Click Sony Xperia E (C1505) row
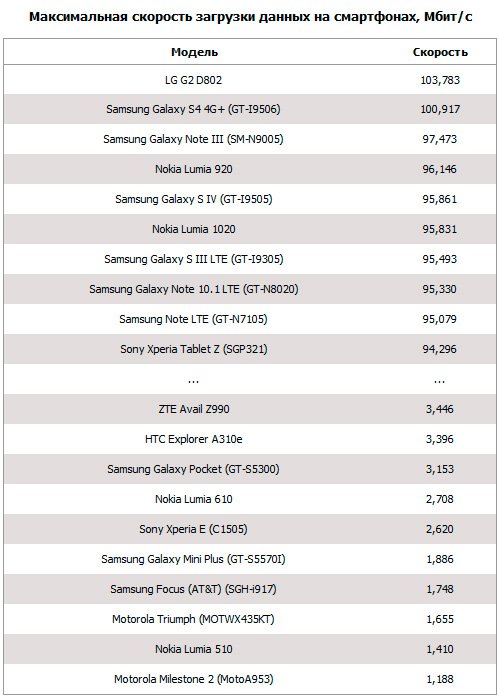The image size is (499, 697). pyautogui.click(x=250, y=529)
